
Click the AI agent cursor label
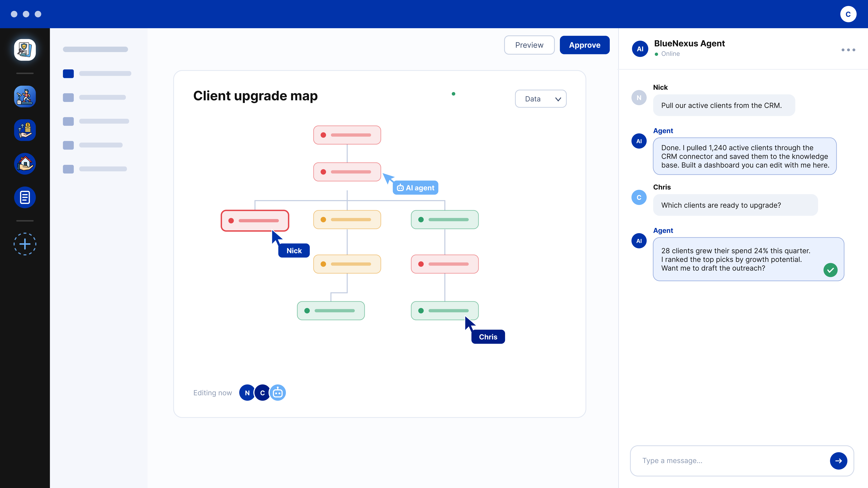(x=415, y=188)
